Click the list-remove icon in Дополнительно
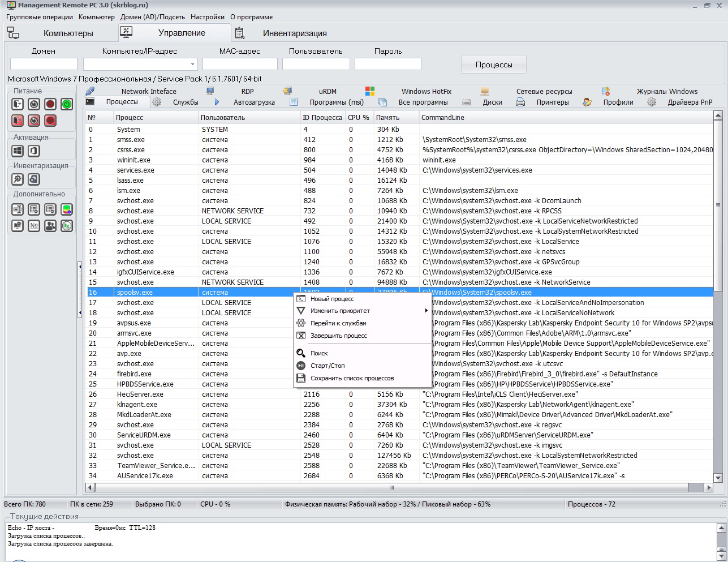The height and width of the screenshot is (562, 728). (50, 209)
